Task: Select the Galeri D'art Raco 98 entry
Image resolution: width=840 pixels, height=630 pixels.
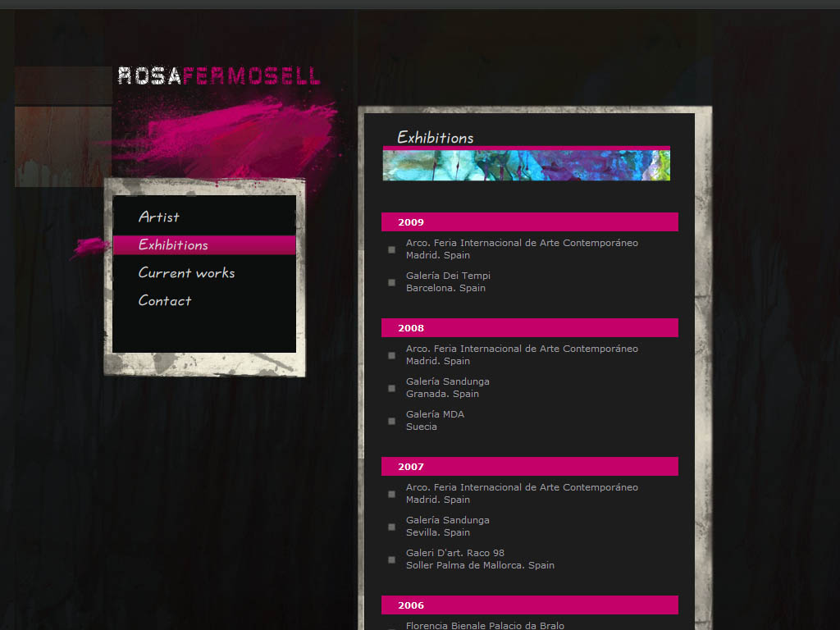Action: coord(480,559)
